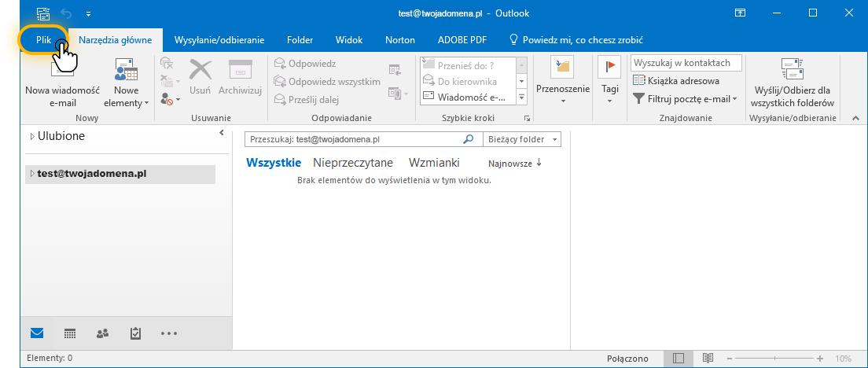Toggle the Najnowsze sort order arrow
868x368 pixels.
pyautogui.click(x=539, y=164)
